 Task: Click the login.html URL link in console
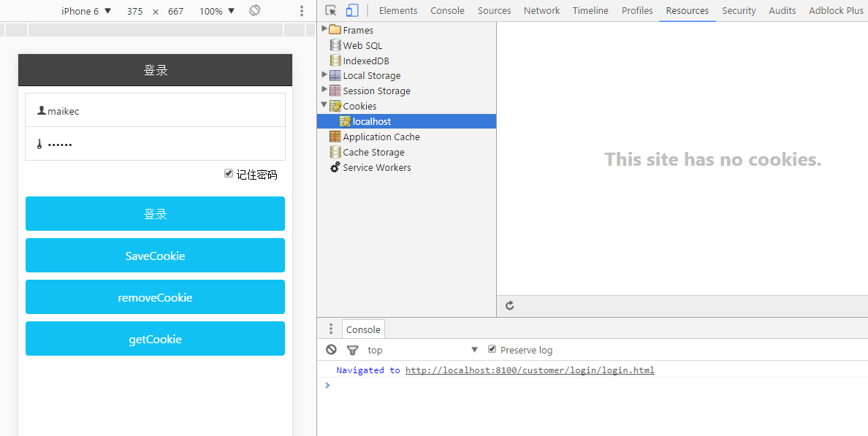tap(530, 370)
